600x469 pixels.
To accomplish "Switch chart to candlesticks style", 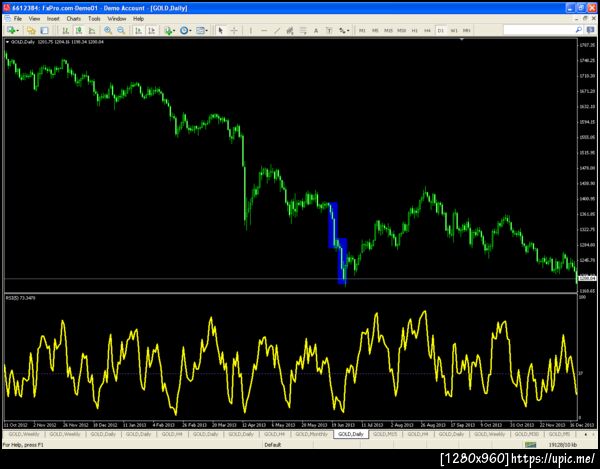I will click(x=79, y=30).
